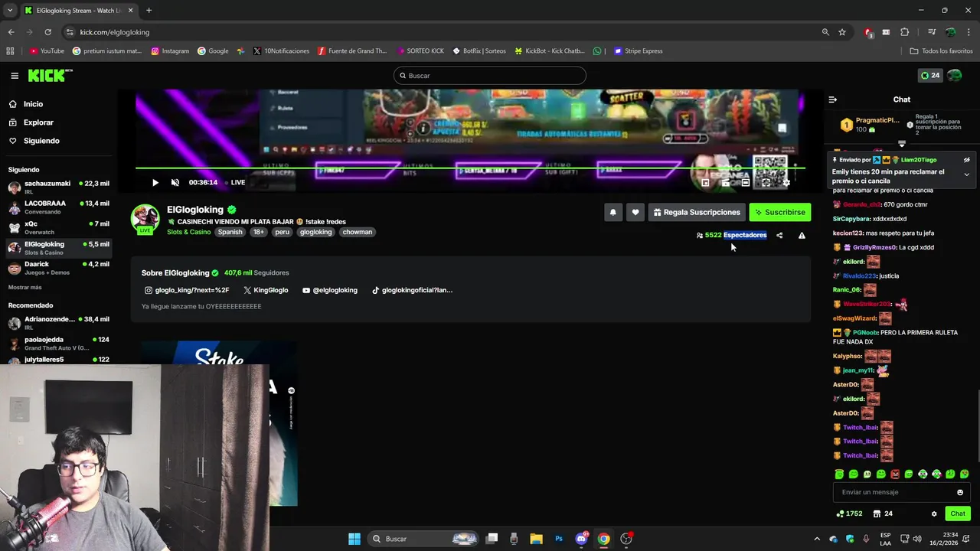
Task: Open sachauzumaki followed channel
Action: pyautogui.click(x=59, y=187)
